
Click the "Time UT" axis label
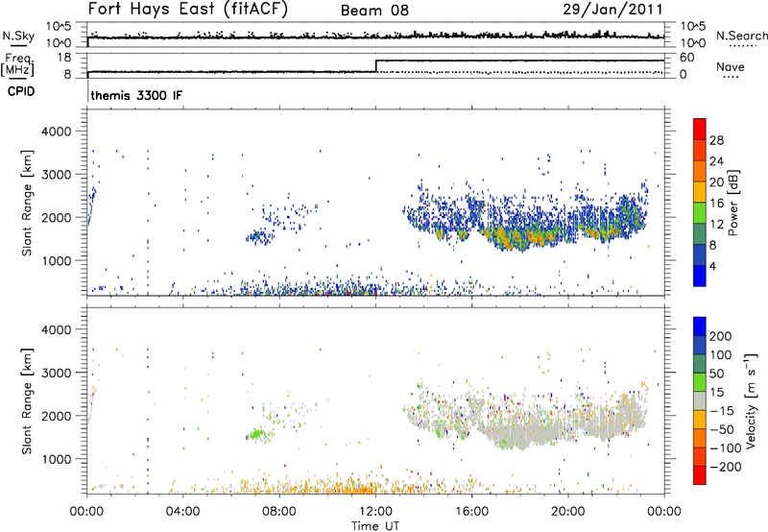375,525
